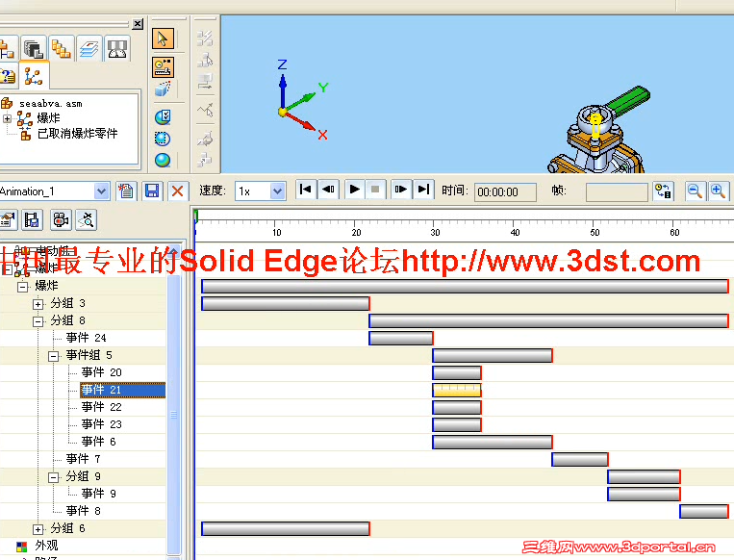Viewport: 734px width, 560px height.
Task: Delete animation with the red X icon
Action: (x=177, y=191)
